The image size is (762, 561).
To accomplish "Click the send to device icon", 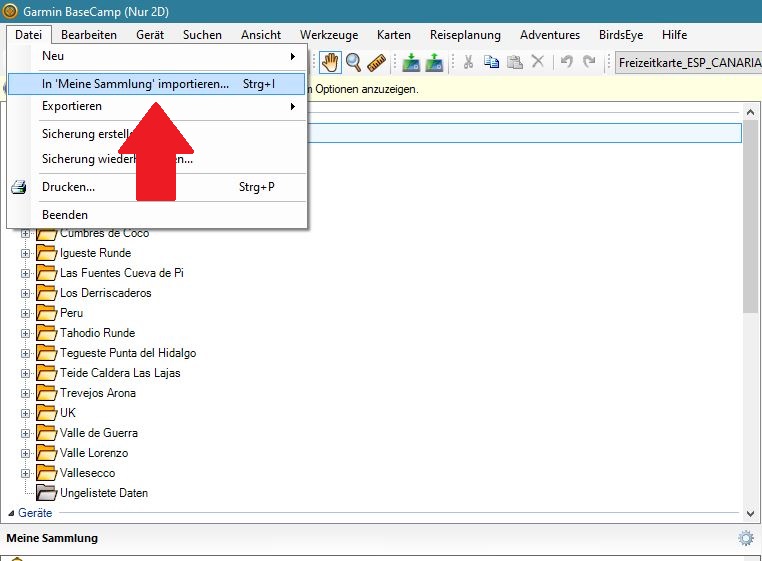I will [411, 62].
